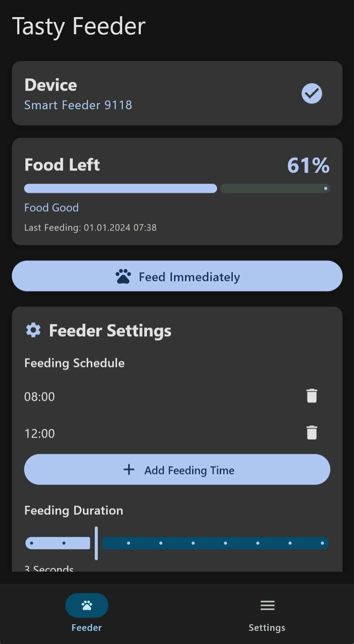The height and width of the screenshot is (644, 354).
Task: Tap the hamburger Settings icon
Action: point(267,605)
